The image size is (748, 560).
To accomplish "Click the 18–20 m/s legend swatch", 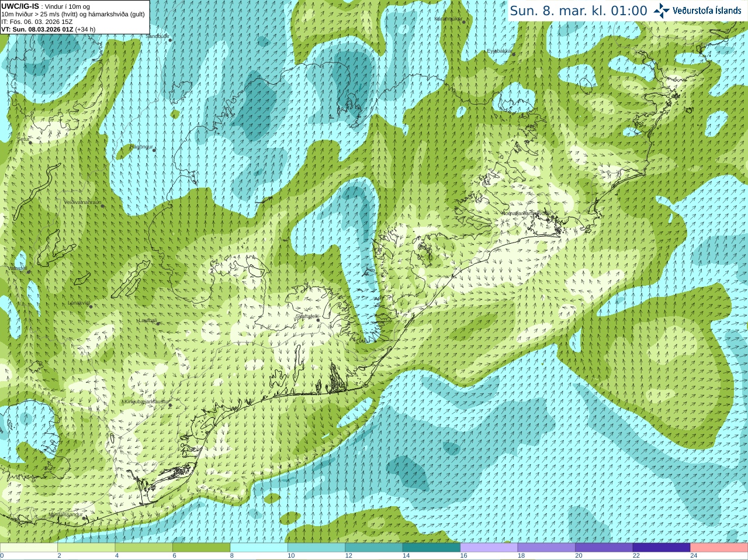I will click(546, 548).
